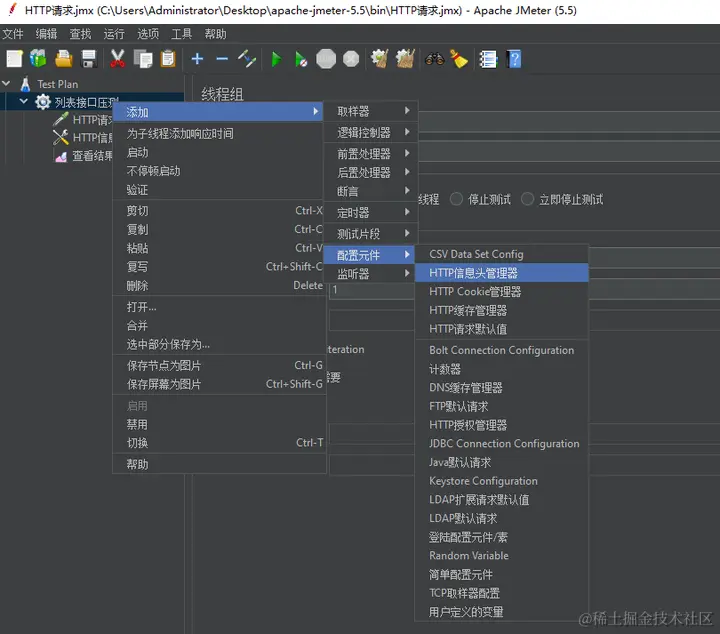Click the Stop test icon
The width and height of the screenshot is (720, 634).
tap(326, 59)
